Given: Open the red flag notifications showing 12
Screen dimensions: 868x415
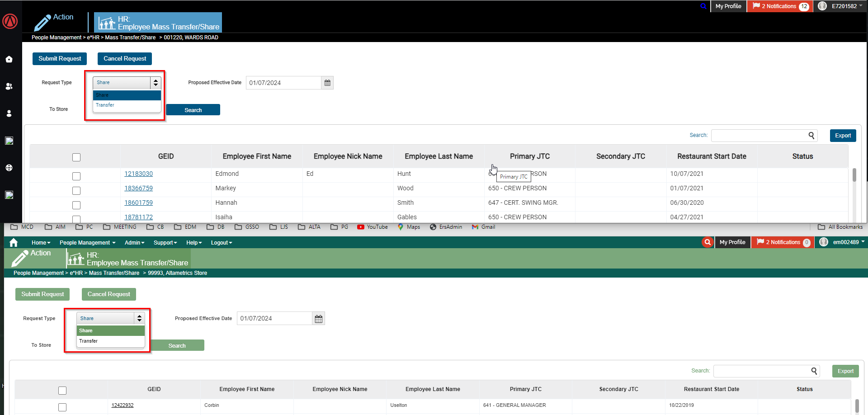Looking at the screenshot, I should click(780, 6).
